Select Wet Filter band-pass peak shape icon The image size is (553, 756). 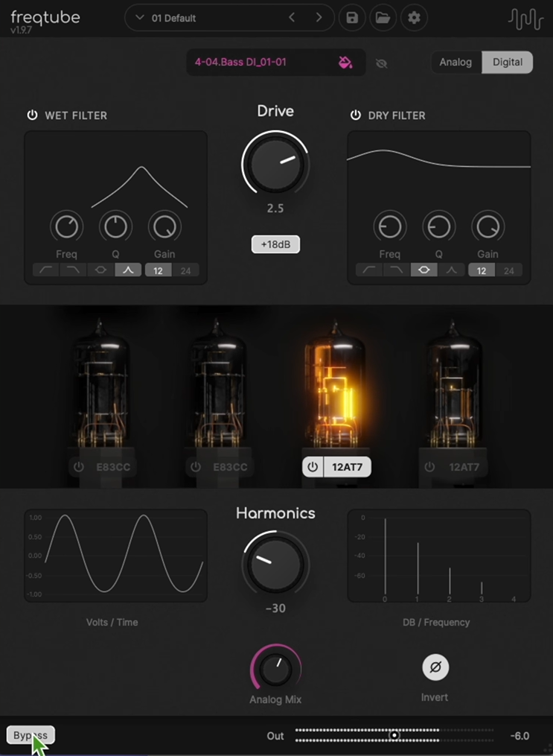tap(128, 270)
